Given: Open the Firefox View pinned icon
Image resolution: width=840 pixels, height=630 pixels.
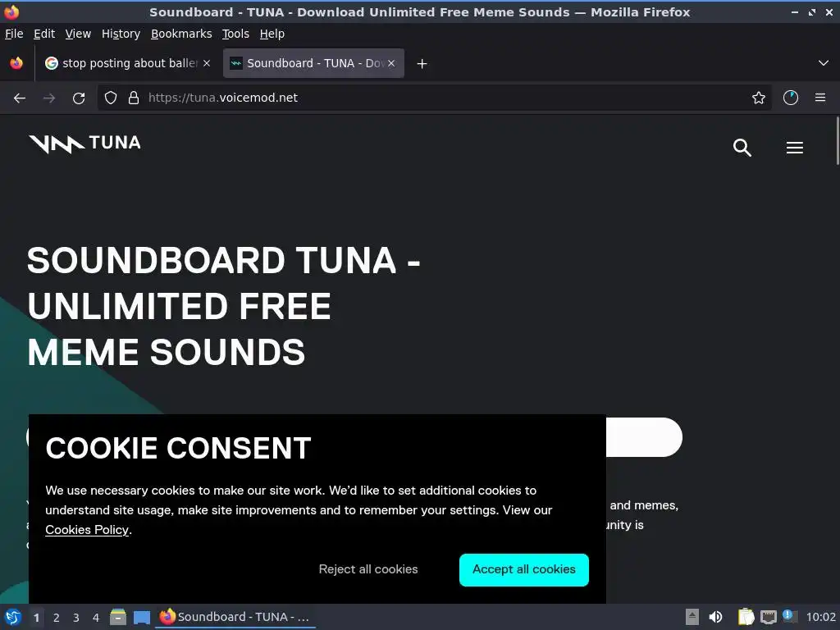Looking at the screenshot, I should (16, 63).
